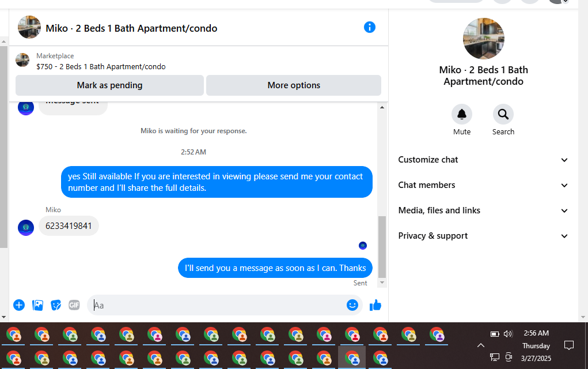The width and height of the screenshot is (588, 369).
Task: Click the chat history scrollbar thumb
Action: coord(382,247)
